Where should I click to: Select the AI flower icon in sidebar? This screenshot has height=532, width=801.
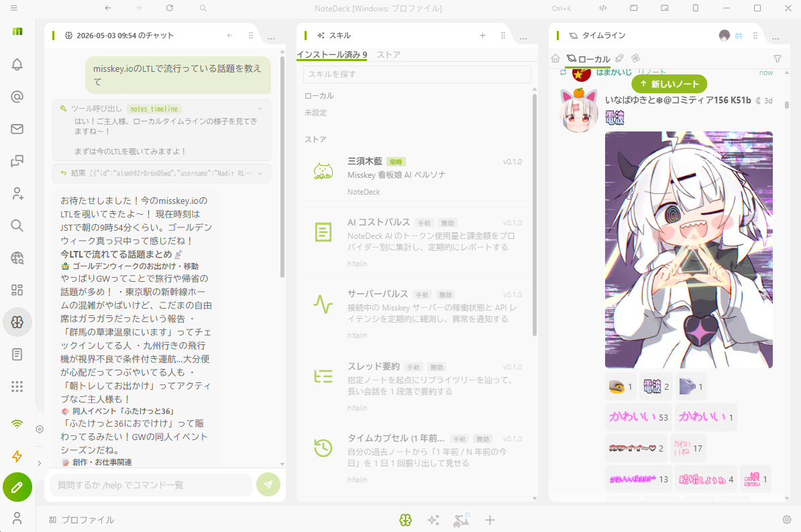pyautogui.click(x=17, y=322)
